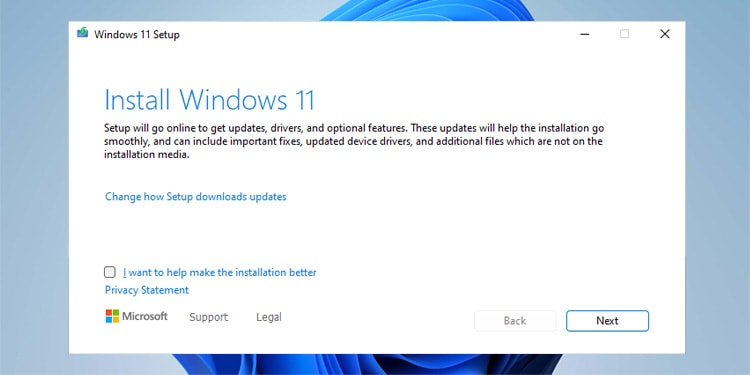
Task: Click the Windows 11 Setup title bar icon
Action: click(83, 33)
